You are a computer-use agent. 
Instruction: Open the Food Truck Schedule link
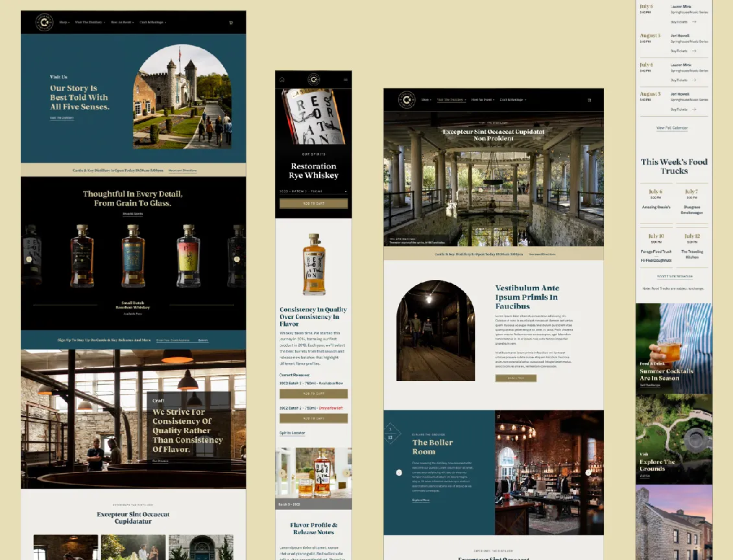pyautogui.click(x=675, y=277)
